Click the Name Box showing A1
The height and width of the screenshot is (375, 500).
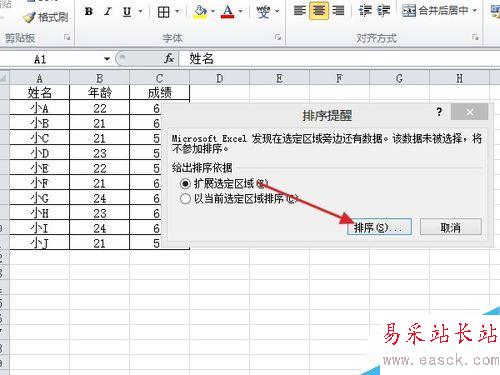point(52,59)
